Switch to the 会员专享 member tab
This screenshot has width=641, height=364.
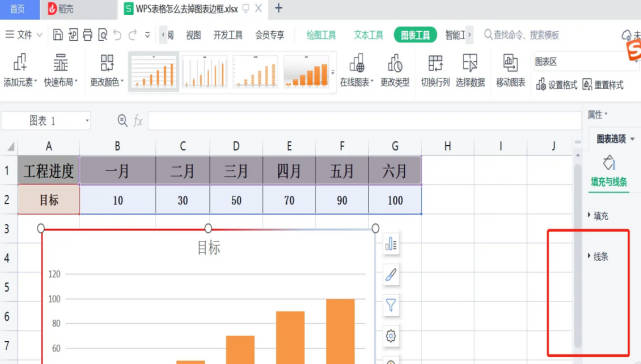click(x=270, y=35)
